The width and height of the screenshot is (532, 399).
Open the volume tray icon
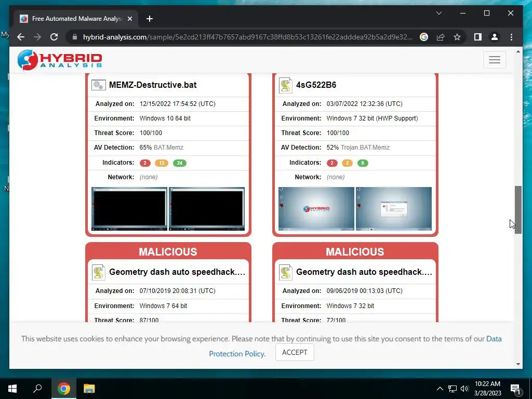[x=464, y=389]
